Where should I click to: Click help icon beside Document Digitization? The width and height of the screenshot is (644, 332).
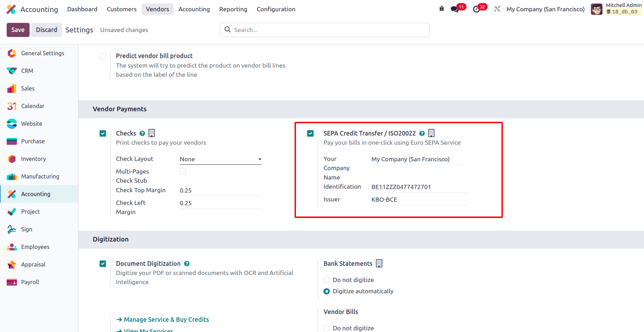pos(187,264)
